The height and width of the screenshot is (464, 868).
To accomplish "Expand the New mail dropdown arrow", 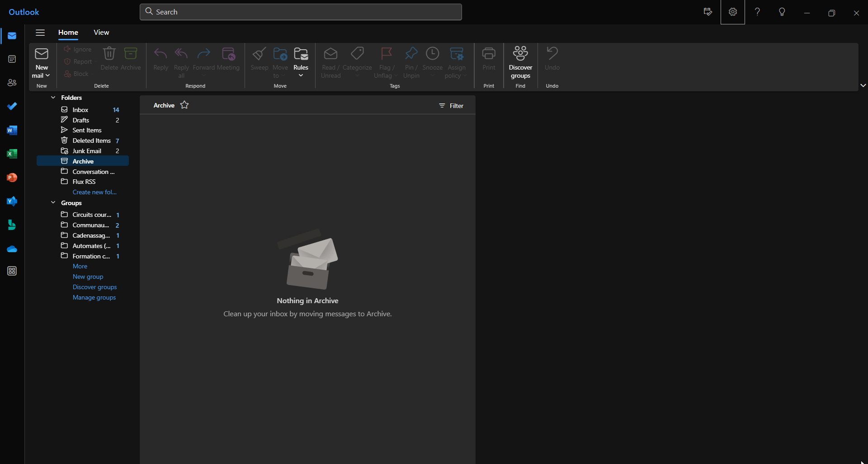I will (x=47, y=75).
